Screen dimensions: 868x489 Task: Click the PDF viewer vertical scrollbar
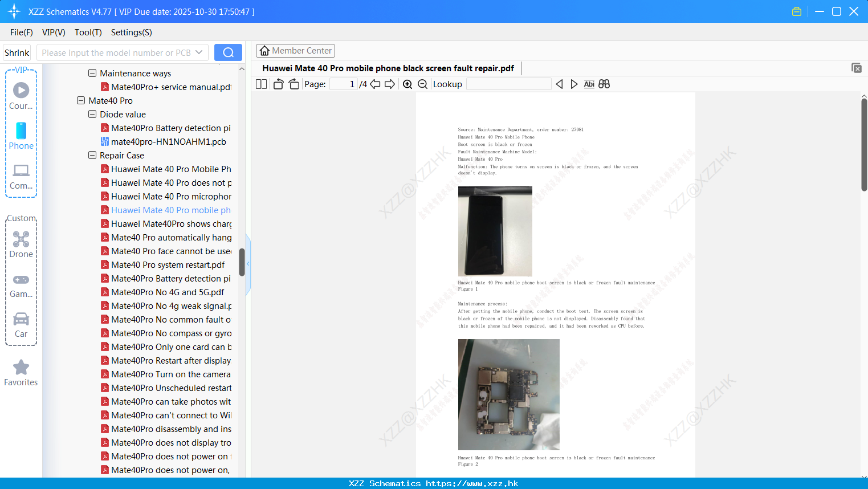(x=864, y=145)
